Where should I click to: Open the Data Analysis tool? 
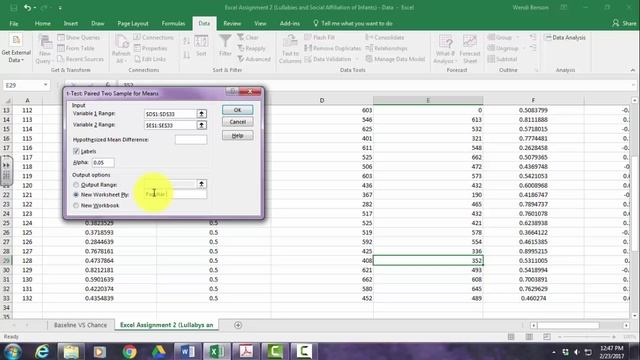click(x=565, y=37)
